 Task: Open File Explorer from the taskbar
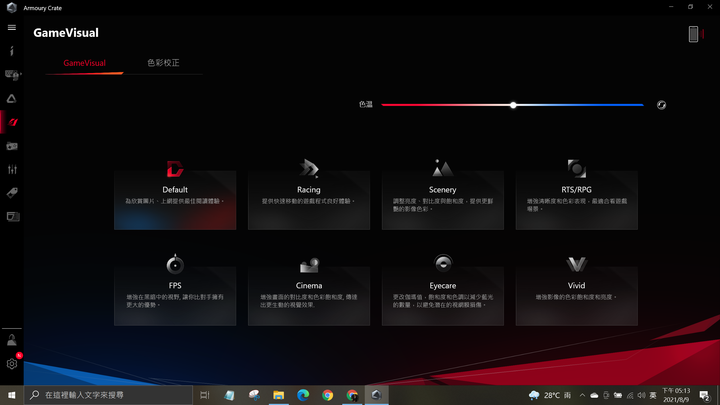coord(278,395)
